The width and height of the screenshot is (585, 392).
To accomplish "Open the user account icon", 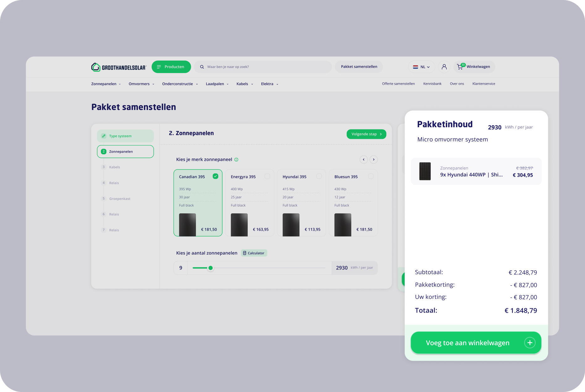I will coord(444,67).
